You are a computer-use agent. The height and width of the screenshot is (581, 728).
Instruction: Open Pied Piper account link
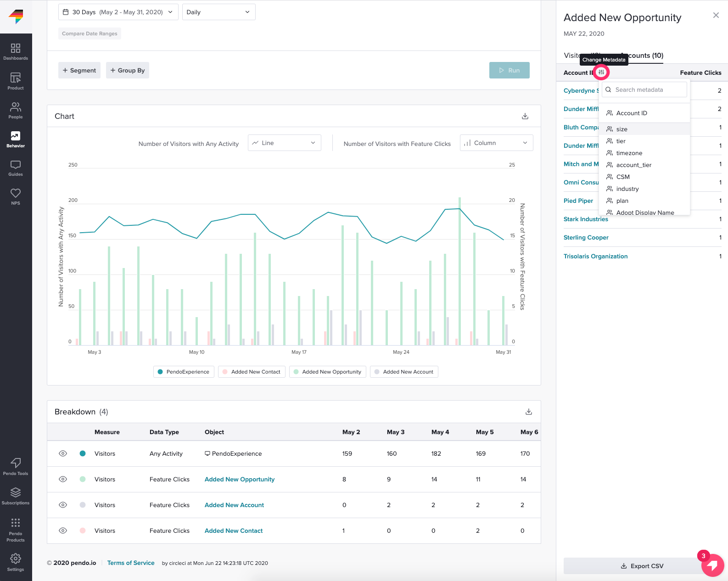click(x=578, y=201)
